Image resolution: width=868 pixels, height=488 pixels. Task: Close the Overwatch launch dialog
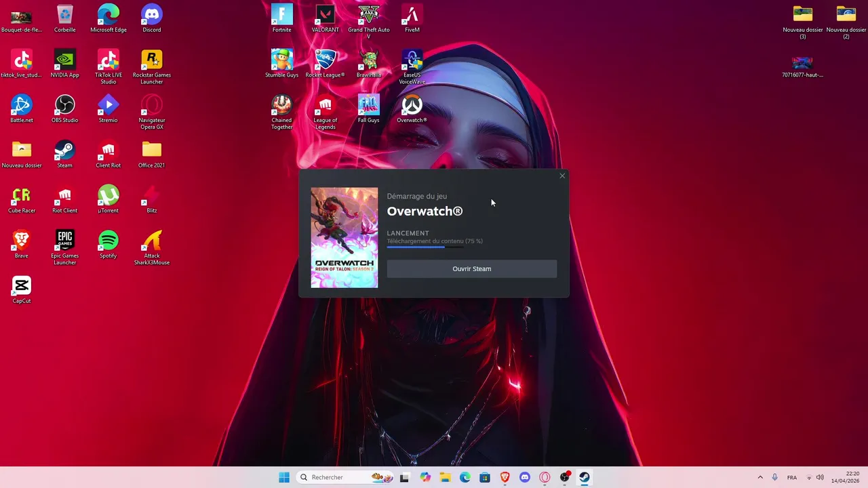click(x=562, y=176)
